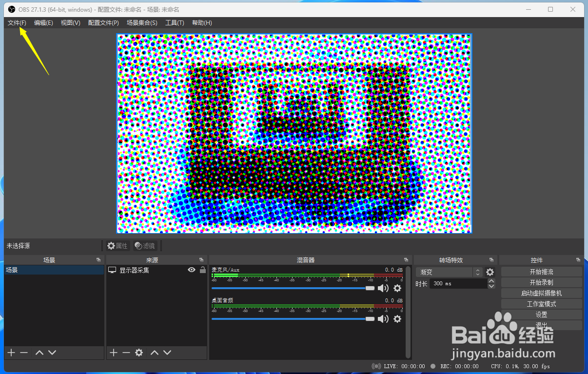Increase transition duration with up stepper
This screenshot has width=588, height=374.
pos(491,281)
